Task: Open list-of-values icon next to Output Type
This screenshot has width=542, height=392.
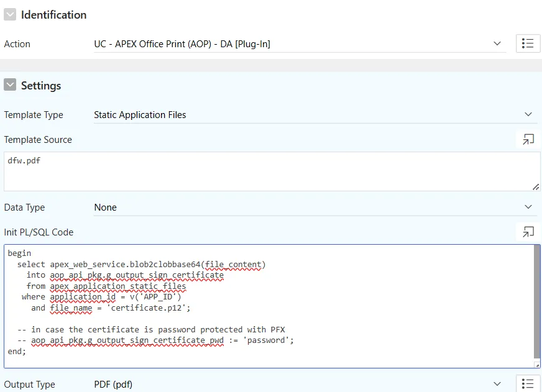Action: tap(528, 383)
